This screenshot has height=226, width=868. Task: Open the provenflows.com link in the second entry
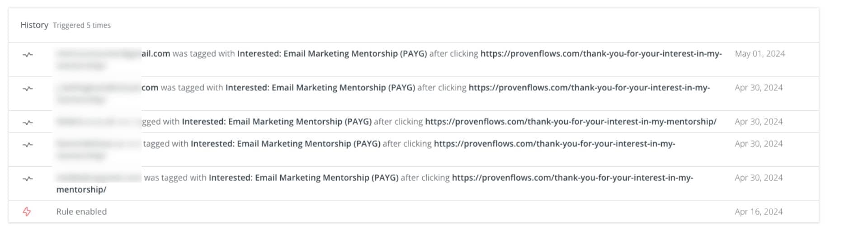[589, 88]
